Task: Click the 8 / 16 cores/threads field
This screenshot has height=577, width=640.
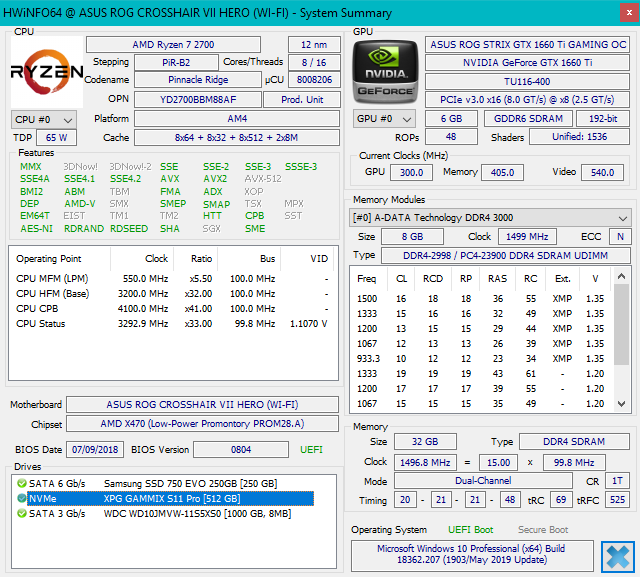Action: (x=314, y=62)
